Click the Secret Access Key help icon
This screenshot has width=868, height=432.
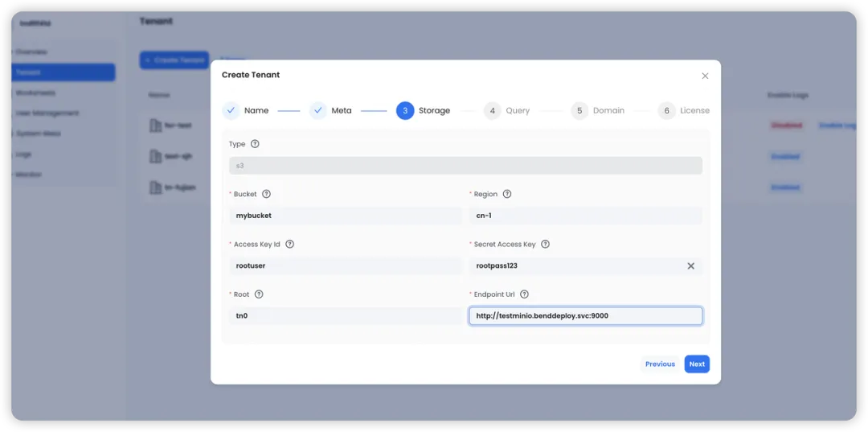[545, 245]
